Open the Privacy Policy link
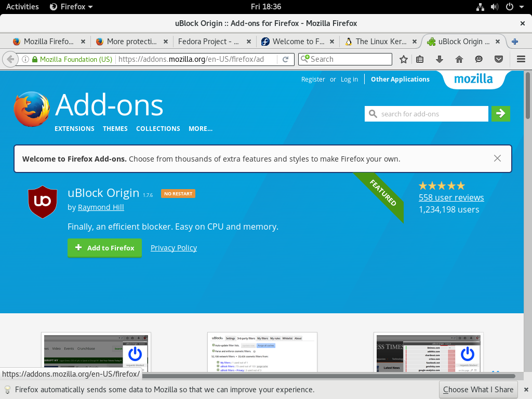Image resolution: width=532 pixels, height=399 pixels. click(174, 248)
